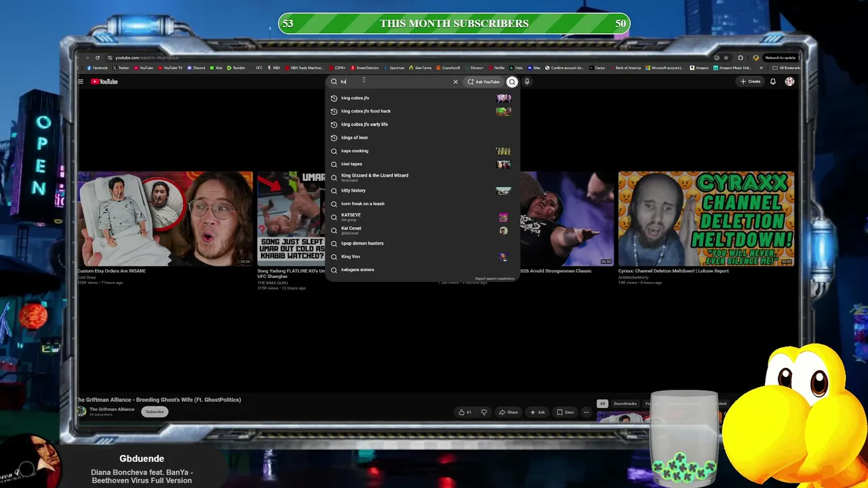Select the 'Kai Cenat' suggestion
Image resolution: width=868 pixels, height=488 pixels.
[422, 230]
